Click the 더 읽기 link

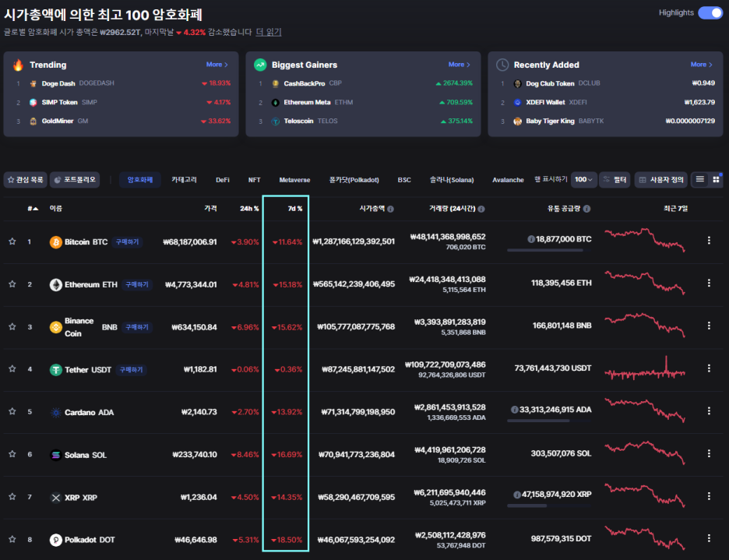click(269, 32)
